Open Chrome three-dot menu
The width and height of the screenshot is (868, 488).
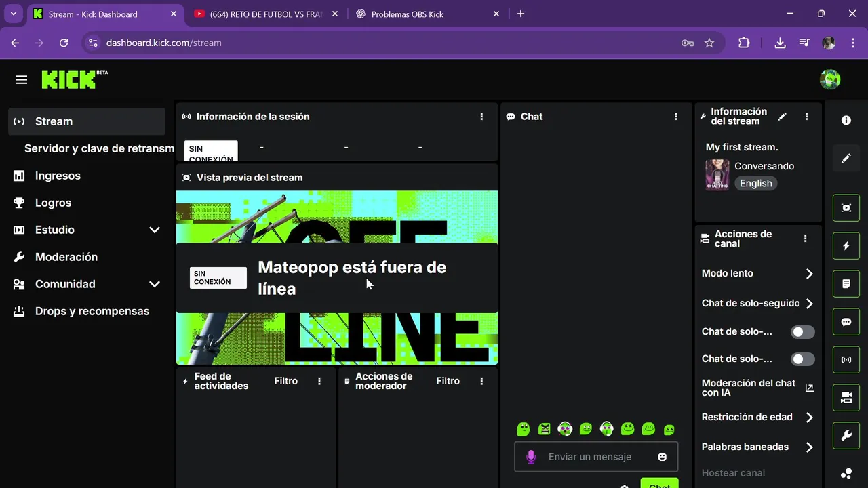click(x=852, y=43)
